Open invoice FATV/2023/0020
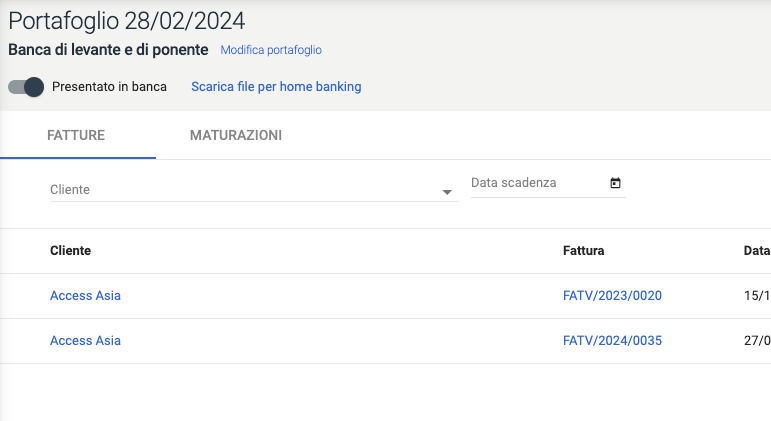The height and width of the screenshot is (421, 771). pos(612,296)
